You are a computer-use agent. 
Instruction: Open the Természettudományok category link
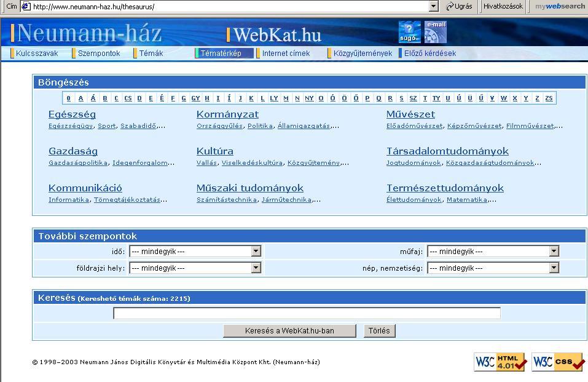[445, 188]
